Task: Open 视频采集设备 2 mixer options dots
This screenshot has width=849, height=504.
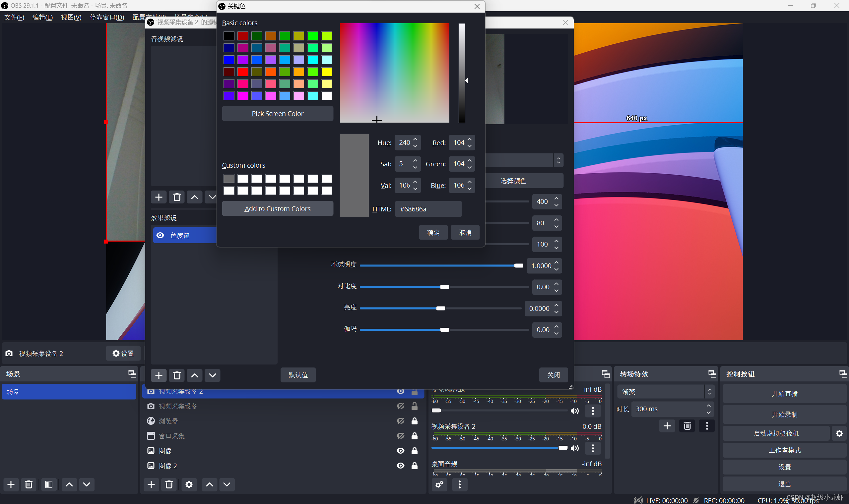Action: click(593, 448)
